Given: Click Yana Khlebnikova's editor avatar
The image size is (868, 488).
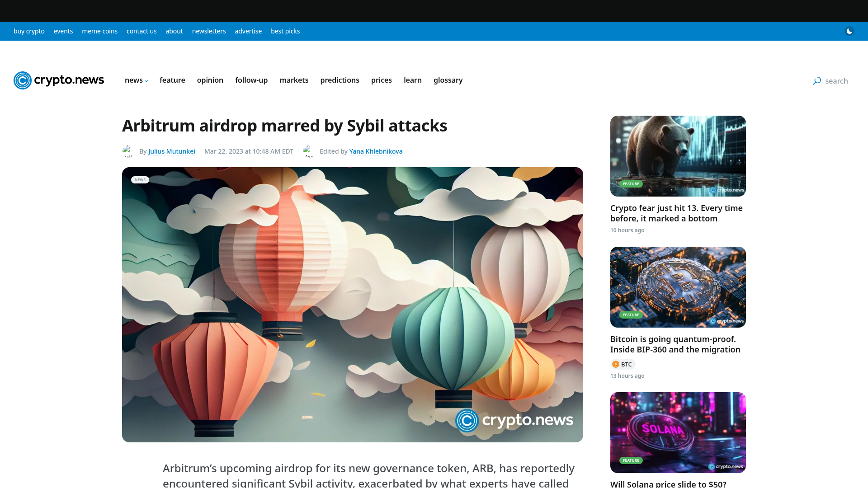Looking at the screenshot, I should 309,151.
